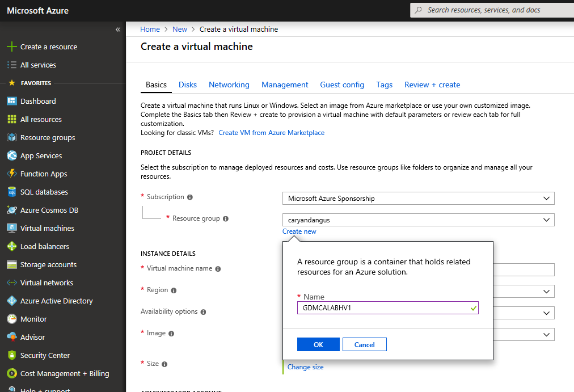The height and width of the screenshot is (392, 574).
Task: Switch to the Disks tab
Action: click(187, 85)
